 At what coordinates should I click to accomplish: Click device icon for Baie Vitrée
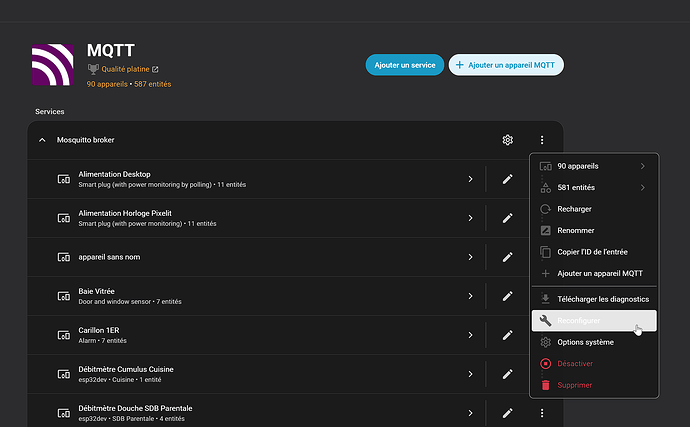tap(64, 296)
